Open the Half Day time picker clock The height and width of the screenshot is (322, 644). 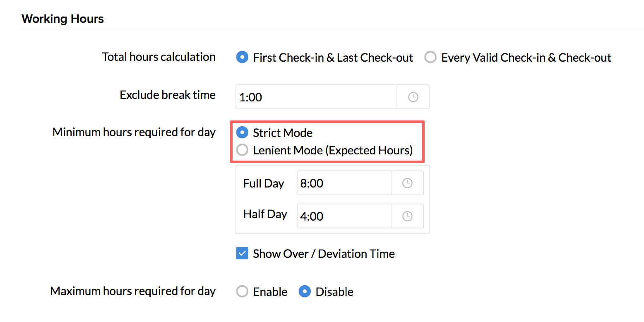pos(407,216)
